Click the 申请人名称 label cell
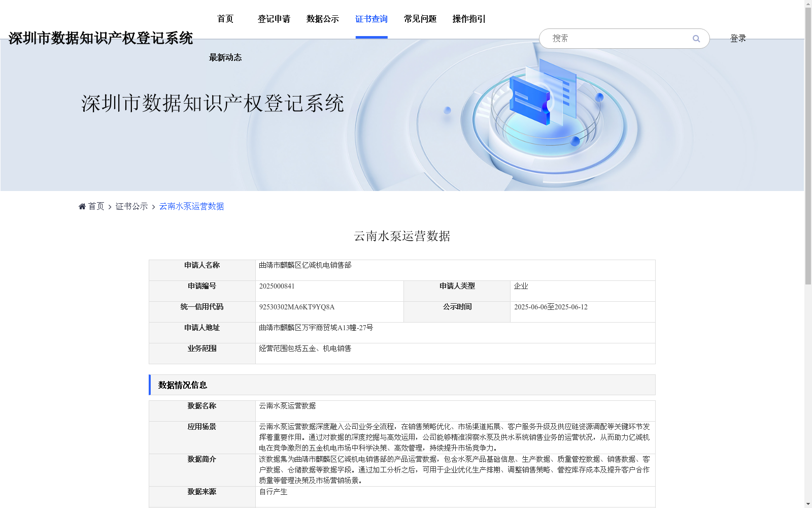Viewport: 812px width, 508px height. [202, 270]
